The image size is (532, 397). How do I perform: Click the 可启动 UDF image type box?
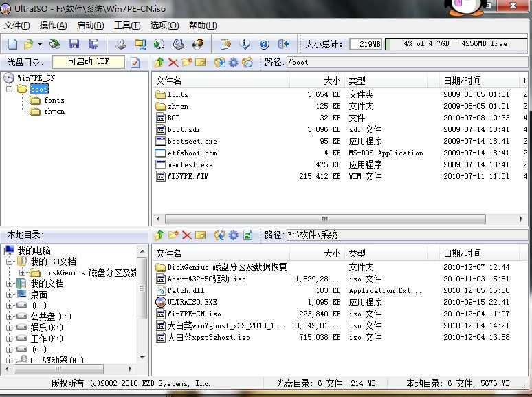pos(88,62)
